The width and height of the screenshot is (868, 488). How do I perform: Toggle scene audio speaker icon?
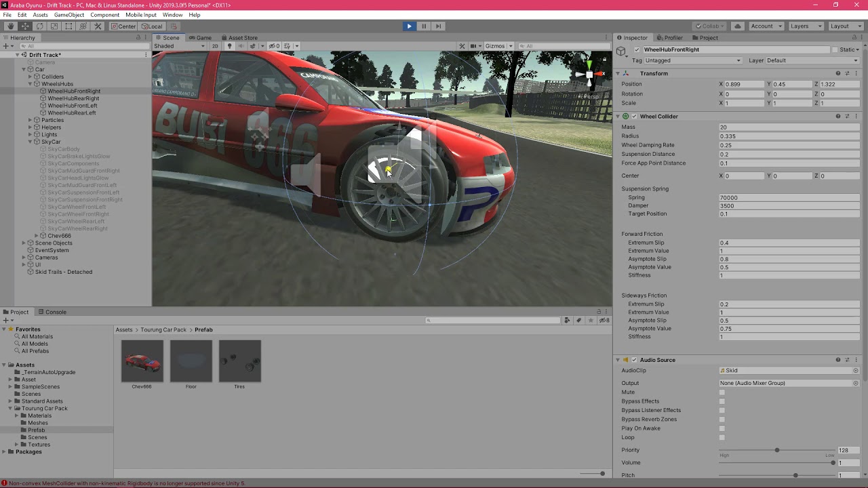(x=241, y=46)
